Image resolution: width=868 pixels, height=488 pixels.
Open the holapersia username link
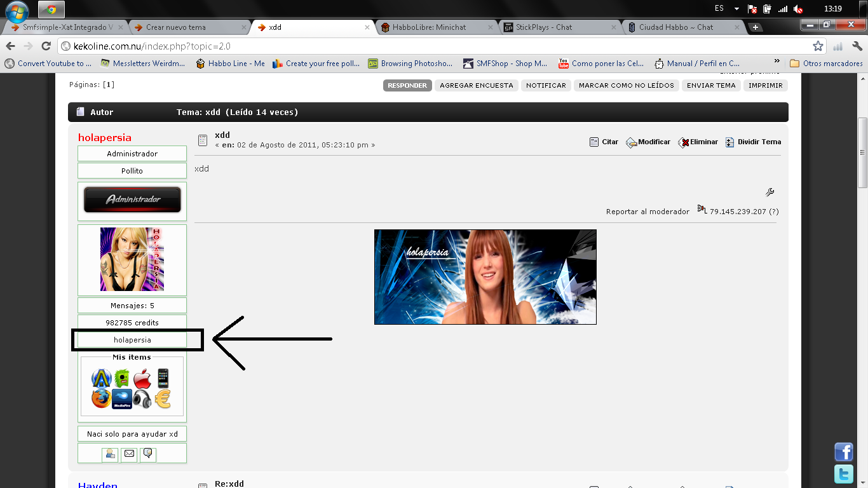[x=105, y=138]
